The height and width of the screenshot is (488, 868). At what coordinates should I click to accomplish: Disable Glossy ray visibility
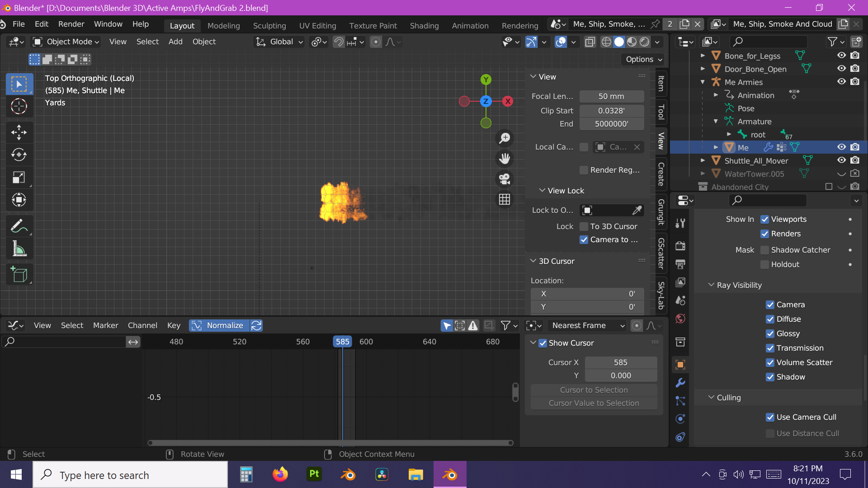(x=770, y=333)
